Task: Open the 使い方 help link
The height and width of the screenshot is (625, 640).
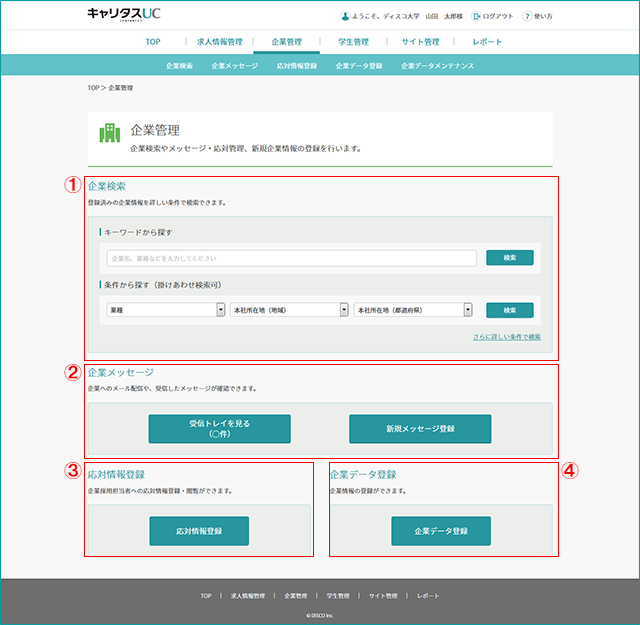Action: (x=543, y=16)
